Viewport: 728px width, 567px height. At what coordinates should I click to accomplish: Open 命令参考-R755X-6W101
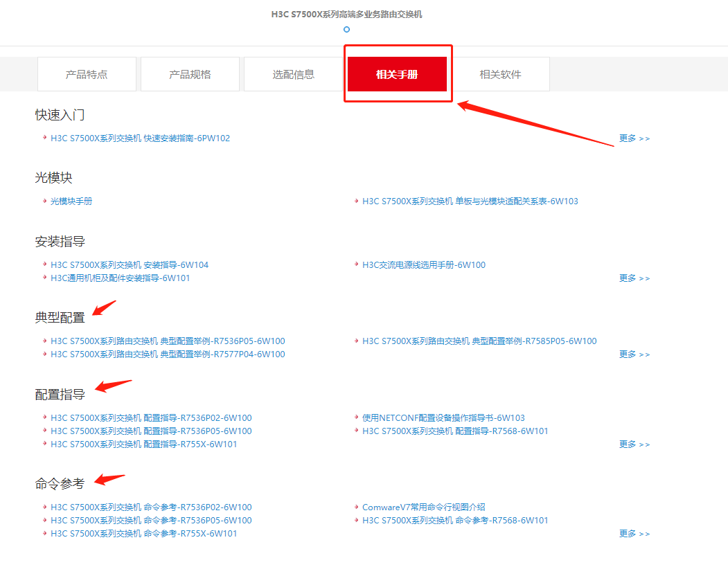[x=144, y=534]
